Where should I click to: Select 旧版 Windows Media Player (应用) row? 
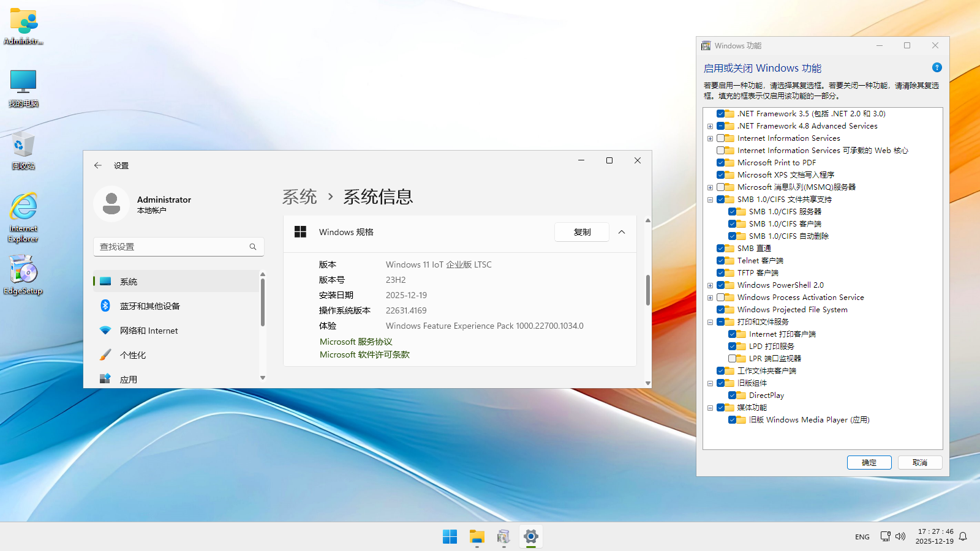(x=809, y=420)
